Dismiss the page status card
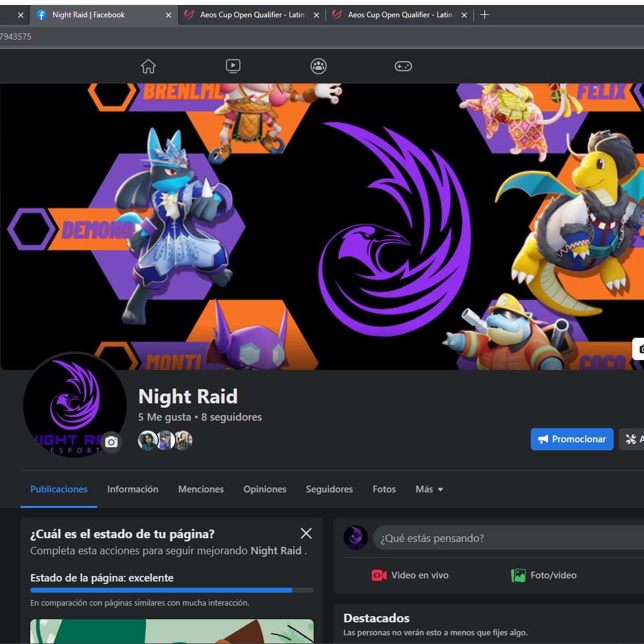The height and width of the screenshot is (644, 644). [306, 533]
